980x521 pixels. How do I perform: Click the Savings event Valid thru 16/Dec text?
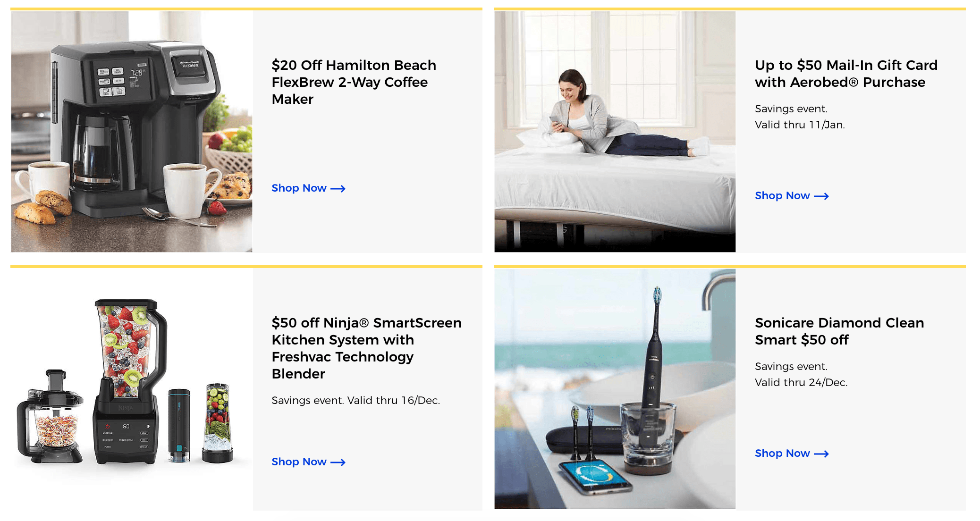coord(355,401)
